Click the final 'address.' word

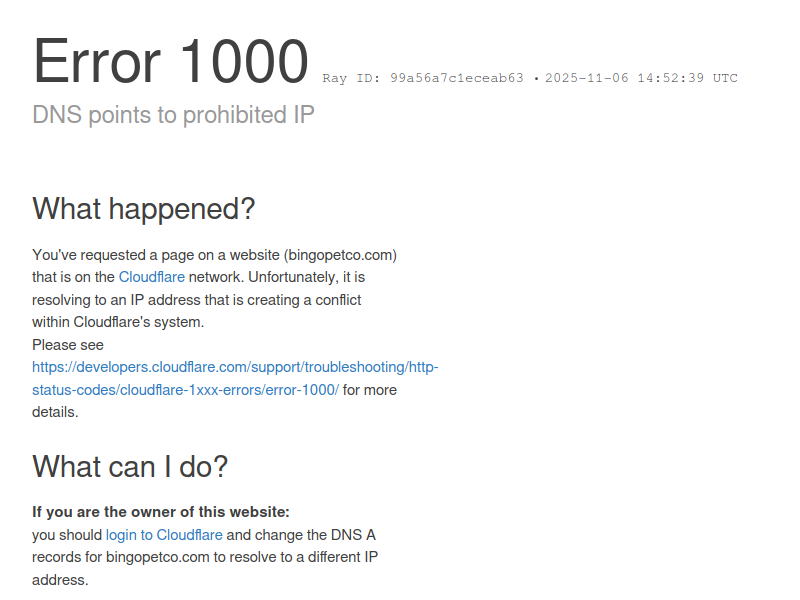coord(60,580)
